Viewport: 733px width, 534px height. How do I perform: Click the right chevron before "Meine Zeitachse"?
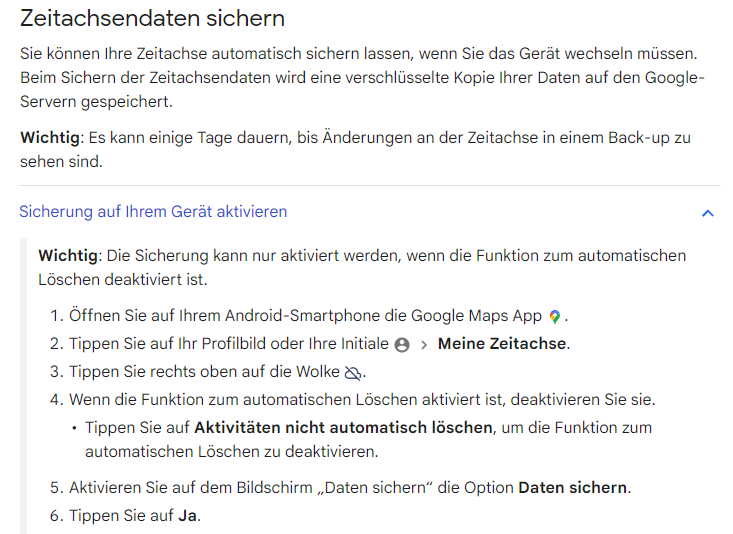coord(423,345)
